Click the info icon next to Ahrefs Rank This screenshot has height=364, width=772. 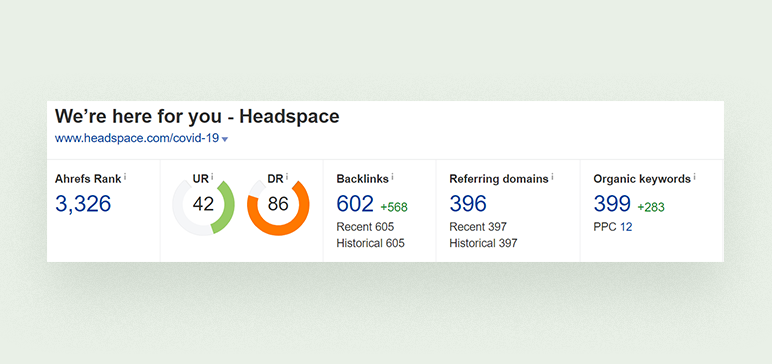(x=125, y=176)
